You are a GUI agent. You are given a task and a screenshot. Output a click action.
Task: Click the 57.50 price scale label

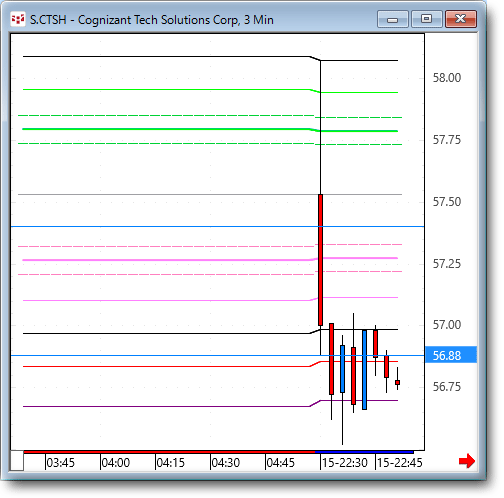click(x=447, y=202)
